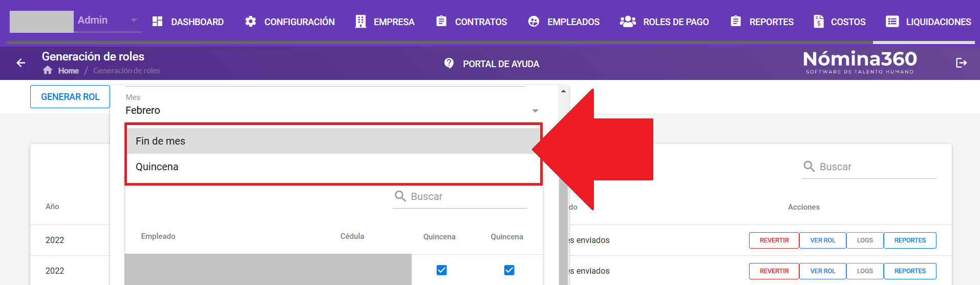Open PORTAL DE AYUDA link
This screenshot has width=980, height=285.
501,64
